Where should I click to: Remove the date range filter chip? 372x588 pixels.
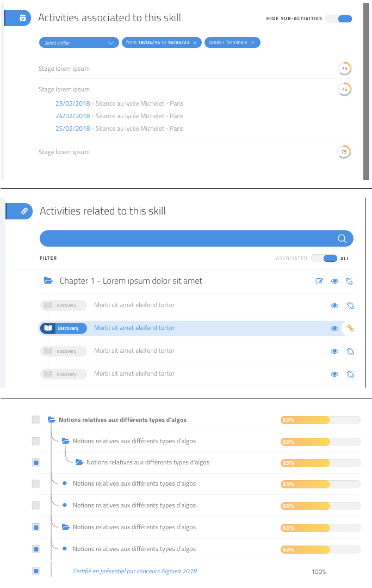pos(195,42)
